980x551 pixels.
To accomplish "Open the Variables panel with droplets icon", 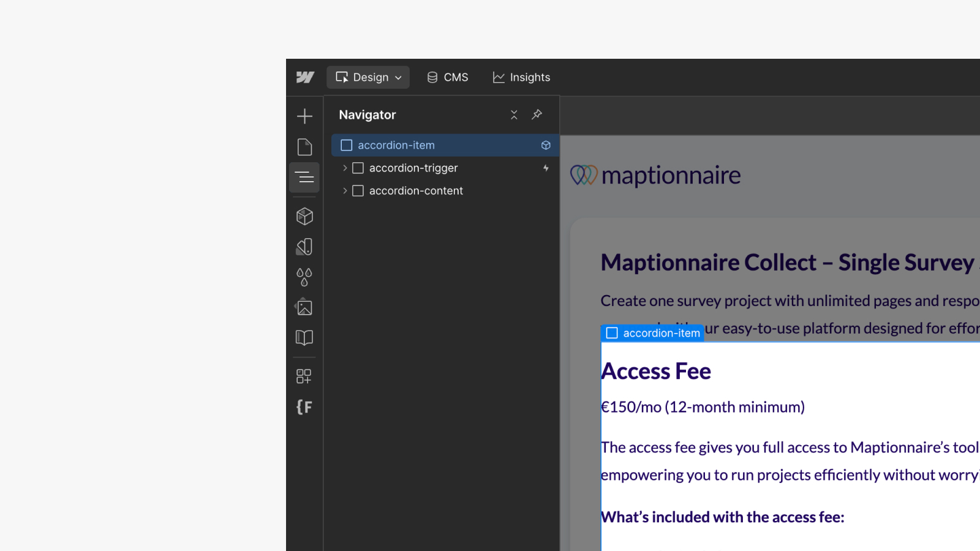I will [x=304, y=277].
